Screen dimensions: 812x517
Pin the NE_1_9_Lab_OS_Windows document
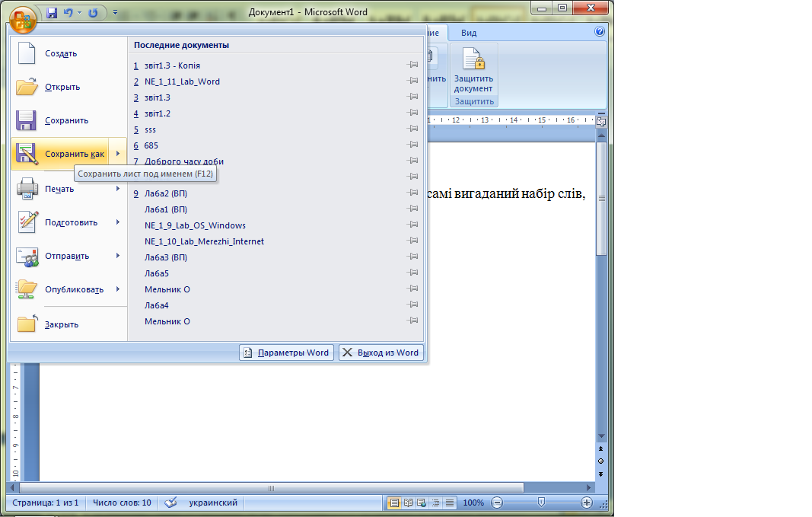(x=412, y=225)
